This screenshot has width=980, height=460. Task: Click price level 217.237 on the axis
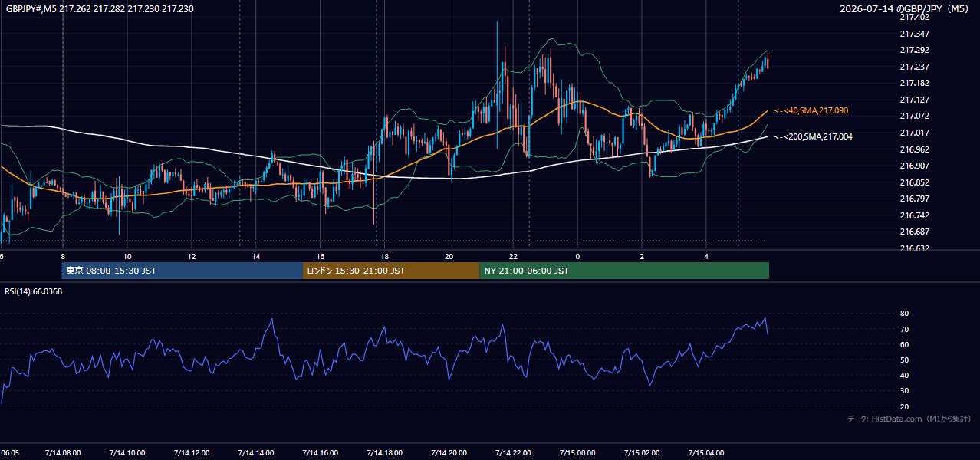point(914,67)
